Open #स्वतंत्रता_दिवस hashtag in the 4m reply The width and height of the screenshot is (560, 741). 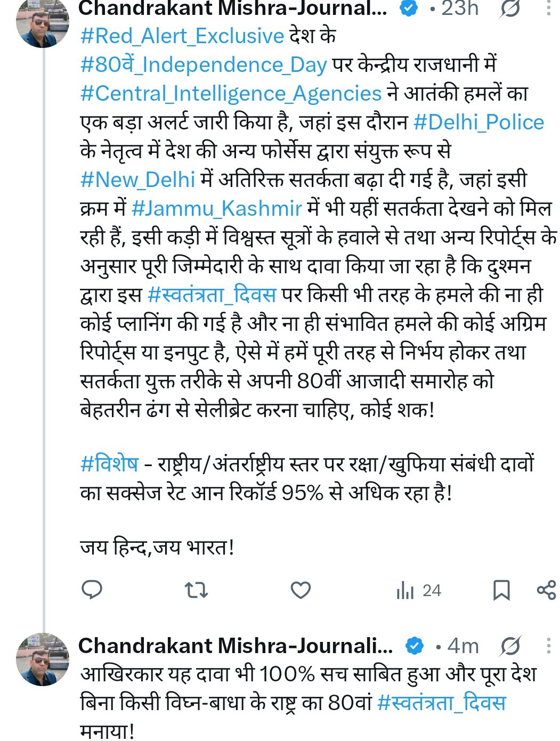click(441, 703)
